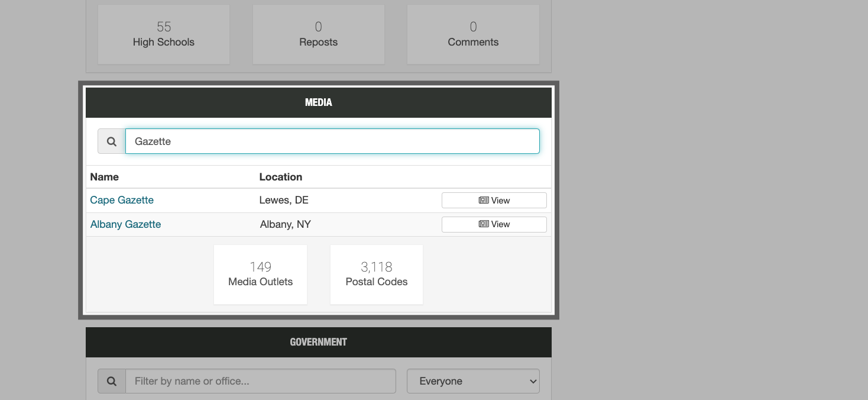Image resolution: width=868 pixels, height=400 pixels.
Task: Click the GOVERNMENT section header
Action: pyautogui.click(x=318, y=342)
